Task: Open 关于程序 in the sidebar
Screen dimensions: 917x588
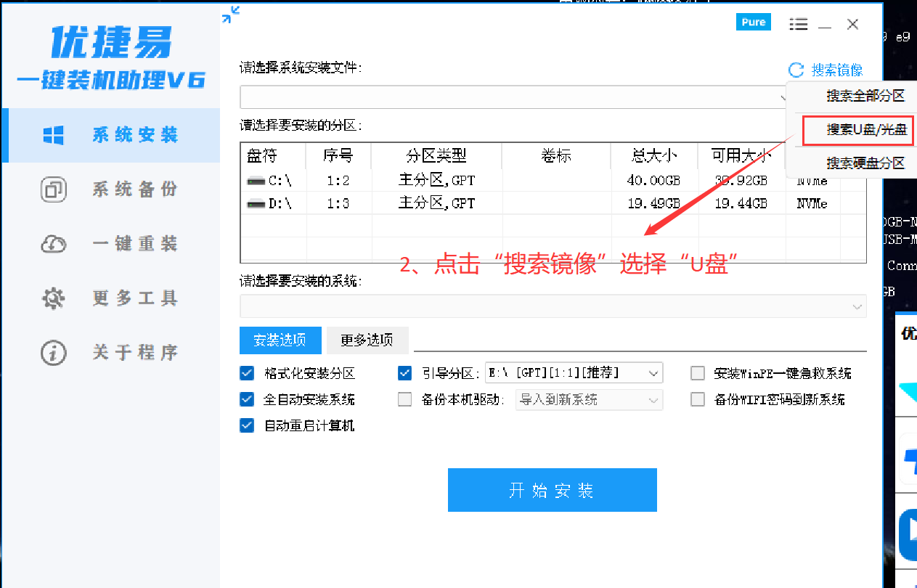Action: click(111, 353)
